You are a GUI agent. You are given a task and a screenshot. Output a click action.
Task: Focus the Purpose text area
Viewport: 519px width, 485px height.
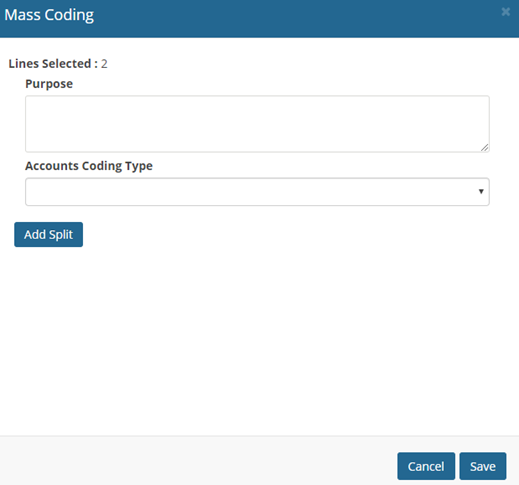pos(257,124)
